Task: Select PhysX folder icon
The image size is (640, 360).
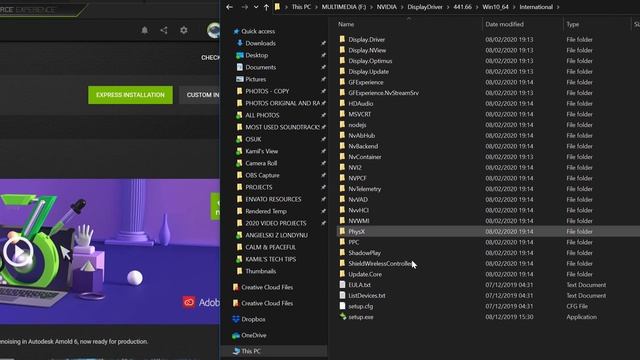Action: click(x=342, y=231)
